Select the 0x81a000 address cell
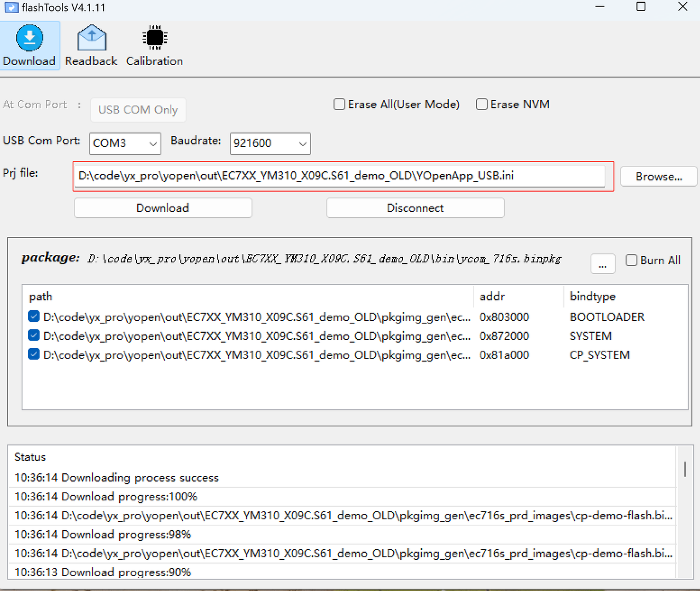The width and height of the screenshot is (700, 591). pos(504,355)
